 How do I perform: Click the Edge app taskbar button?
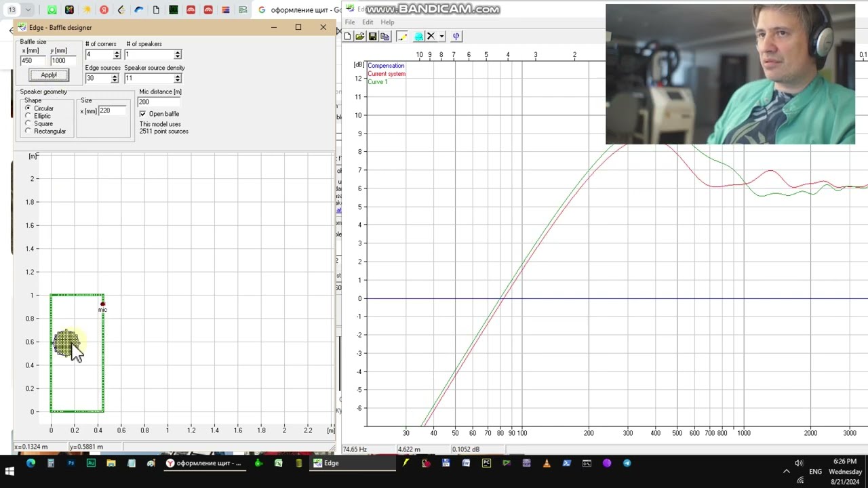pos(353,463)
